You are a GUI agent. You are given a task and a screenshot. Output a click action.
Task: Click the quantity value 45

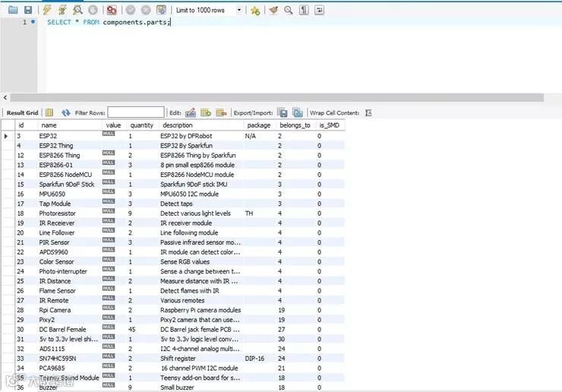[x=132, y=330]
